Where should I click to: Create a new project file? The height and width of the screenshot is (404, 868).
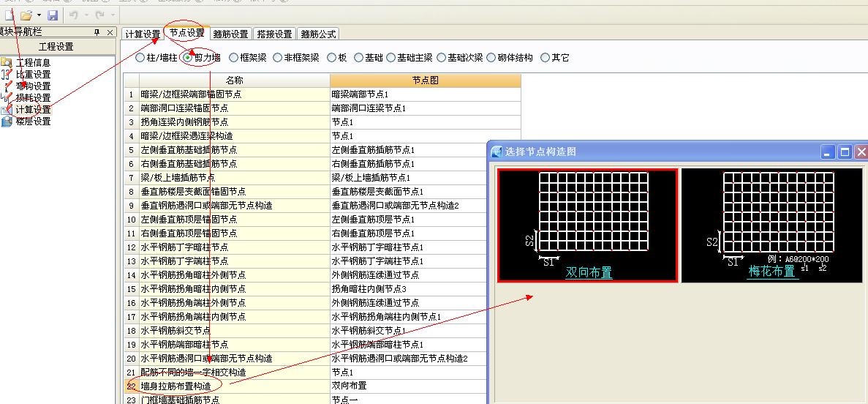click(x=9, y=15)
